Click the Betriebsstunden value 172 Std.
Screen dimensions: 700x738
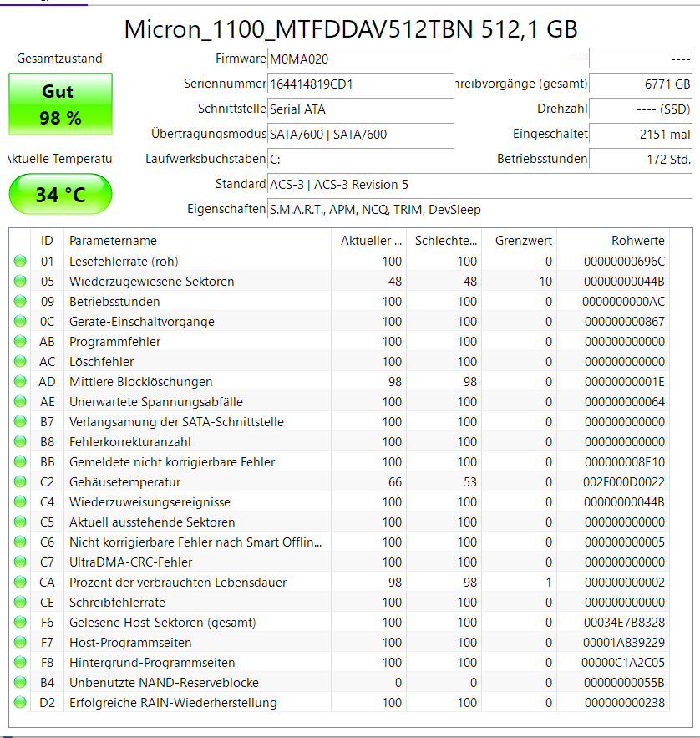click(641, 159)
